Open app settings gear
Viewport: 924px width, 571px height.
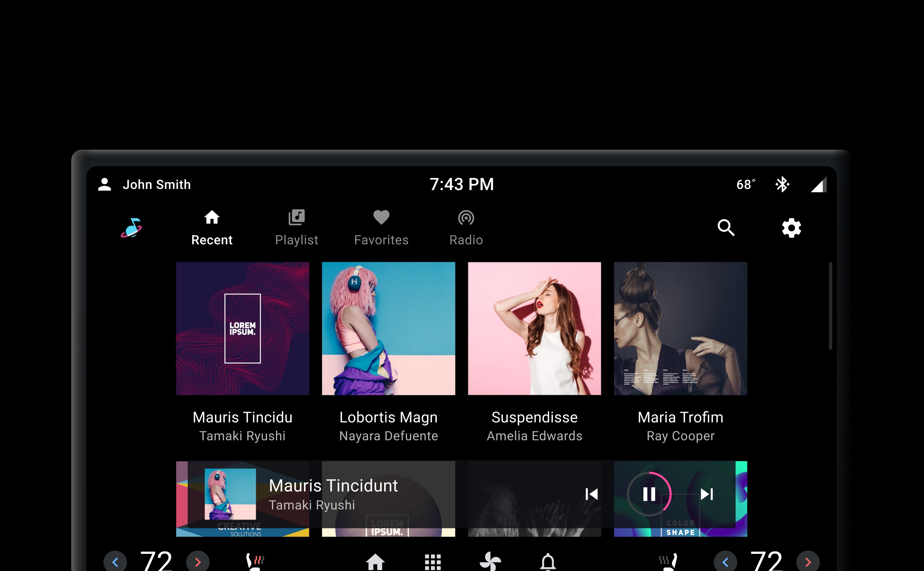tap(791, 227)
